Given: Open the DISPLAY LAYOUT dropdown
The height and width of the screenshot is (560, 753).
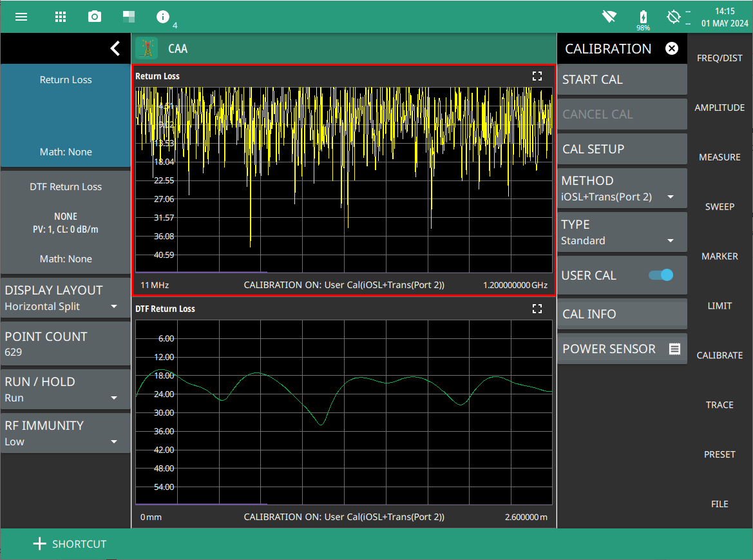Looking at the screenshot, I should [x=65, y=298].
